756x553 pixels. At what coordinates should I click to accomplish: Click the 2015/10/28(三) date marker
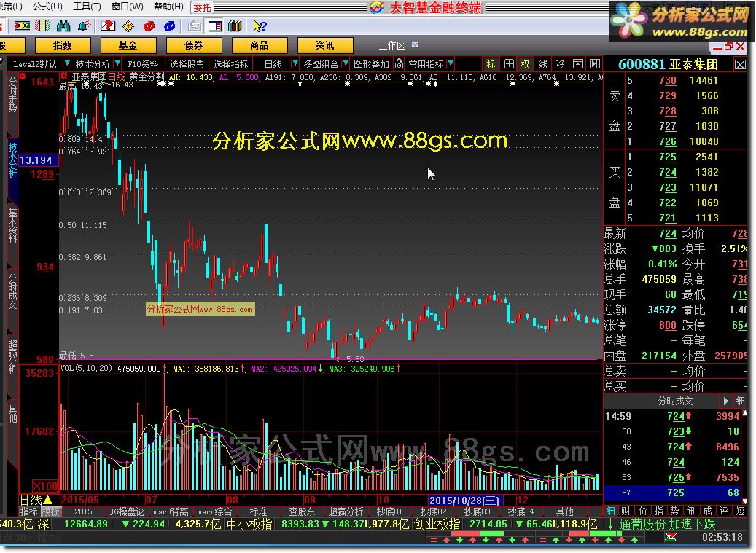coord(465,501)
